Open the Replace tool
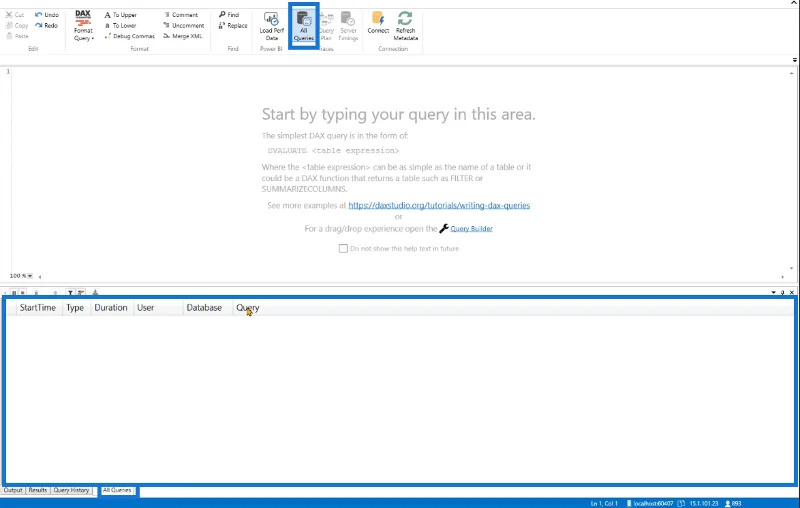 tap(233, 26)
